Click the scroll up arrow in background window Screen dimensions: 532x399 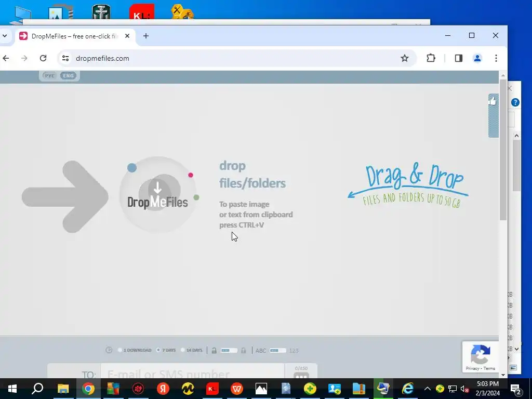[516, 136]
